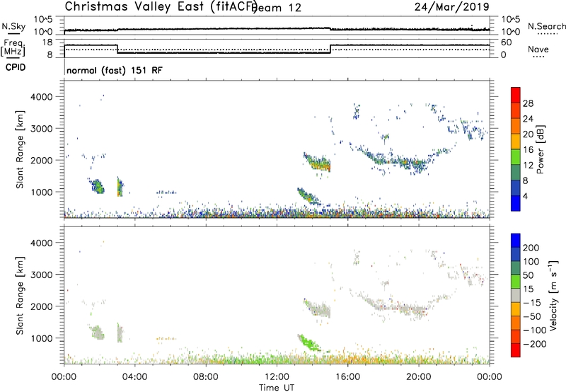Click the "-15" tick on Velocity colorbar
The height and width of the screenshot is (392, 566).
(532, 303)
